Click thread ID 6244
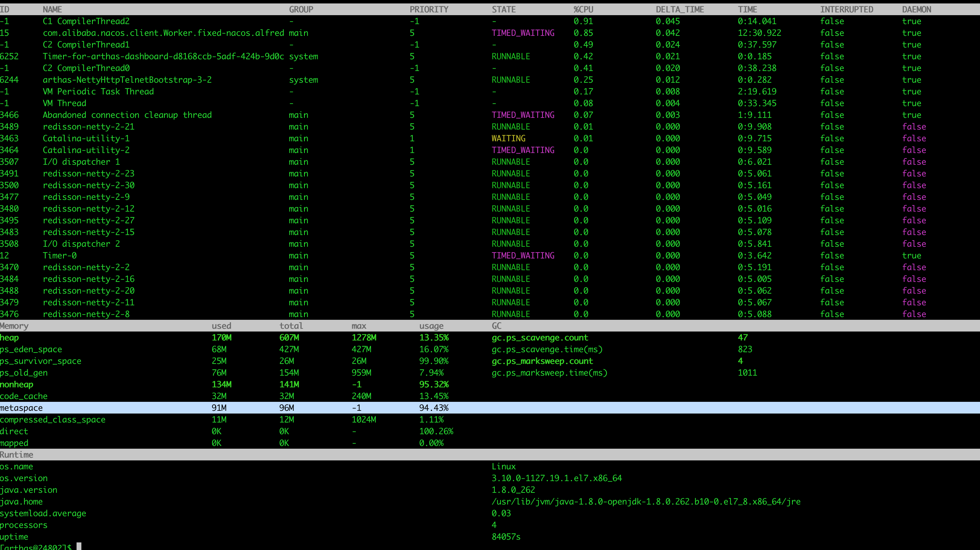The image size is (980, 550). coord(9,80)
